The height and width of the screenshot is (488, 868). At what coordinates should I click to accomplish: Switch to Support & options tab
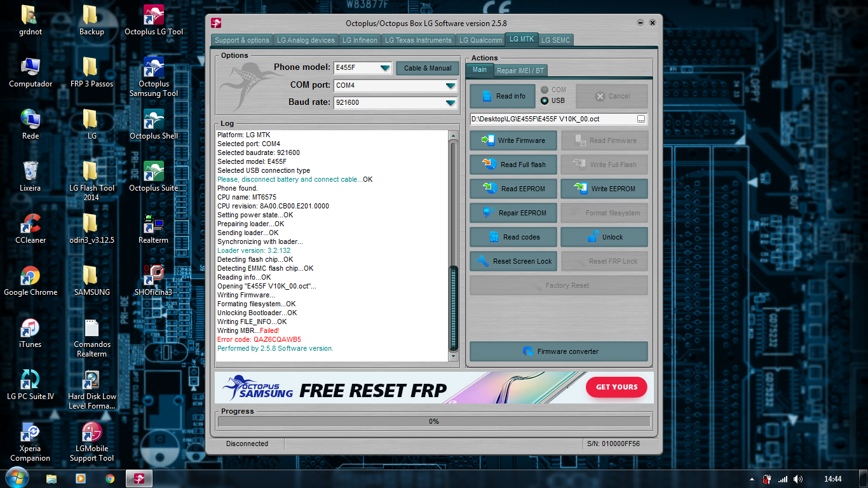tap(242, 40)
